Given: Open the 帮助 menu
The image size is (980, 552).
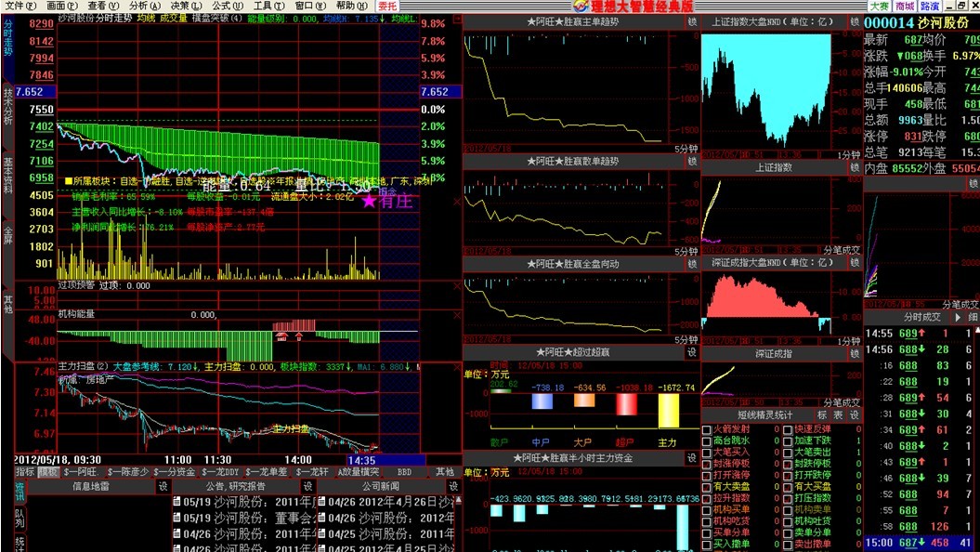Looking at the screenshot, I should pyautogui.click(x=352, y=6).
